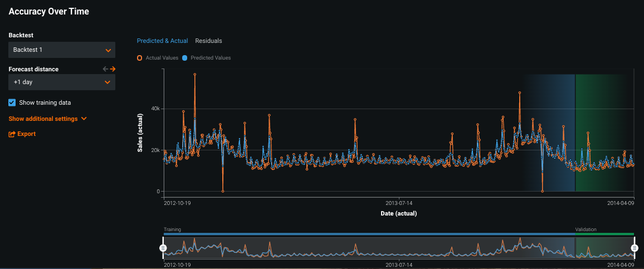Click the next forecast distance right arrow

[x=113, y=69]
